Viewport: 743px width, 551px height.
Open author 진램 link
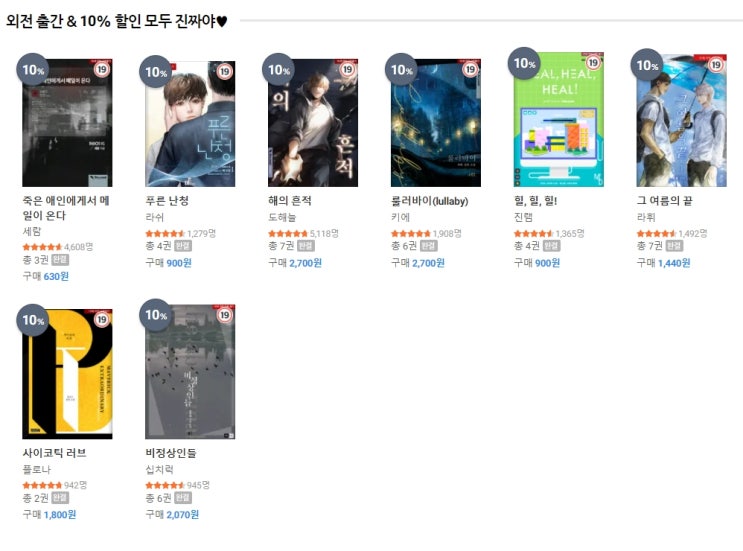(523, 217)
